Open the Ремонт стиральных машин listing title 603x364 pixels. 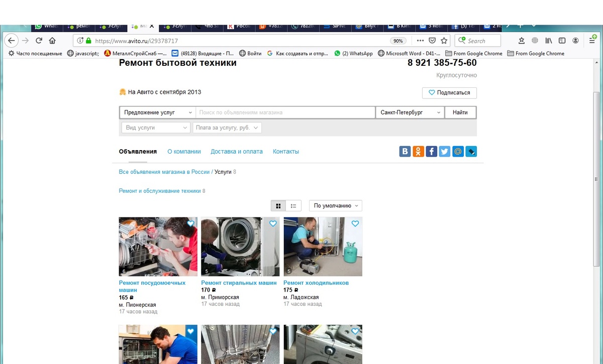tap(239, 283)
